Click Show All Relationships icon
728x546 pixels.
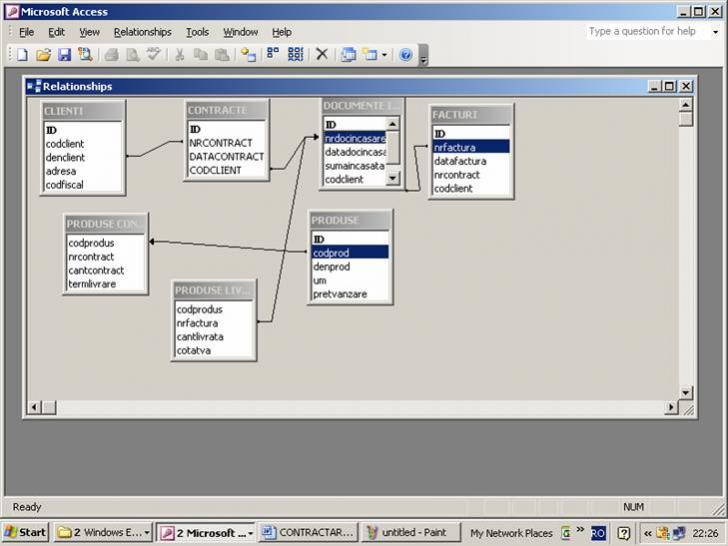[x=295, y=55]
